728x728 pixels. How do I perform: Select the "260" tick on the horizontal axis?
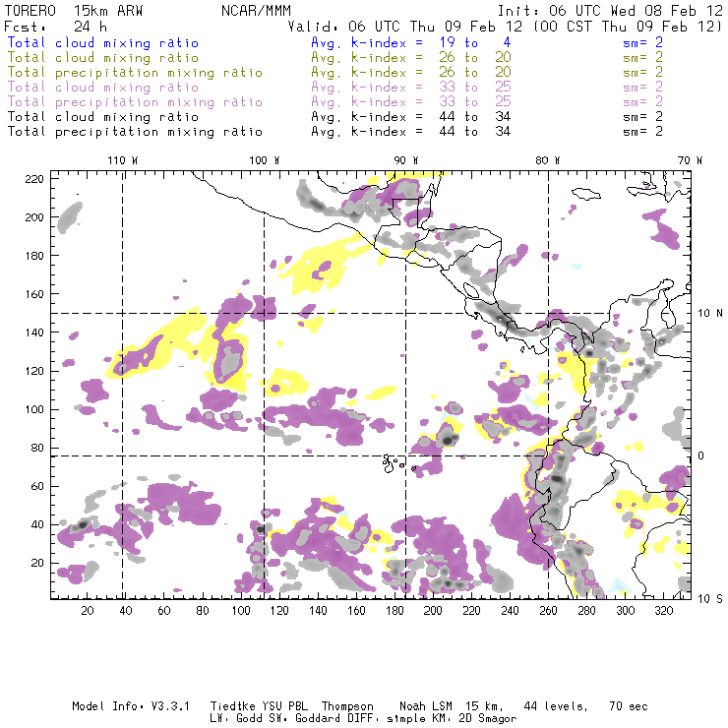click(x=548, y=611)
